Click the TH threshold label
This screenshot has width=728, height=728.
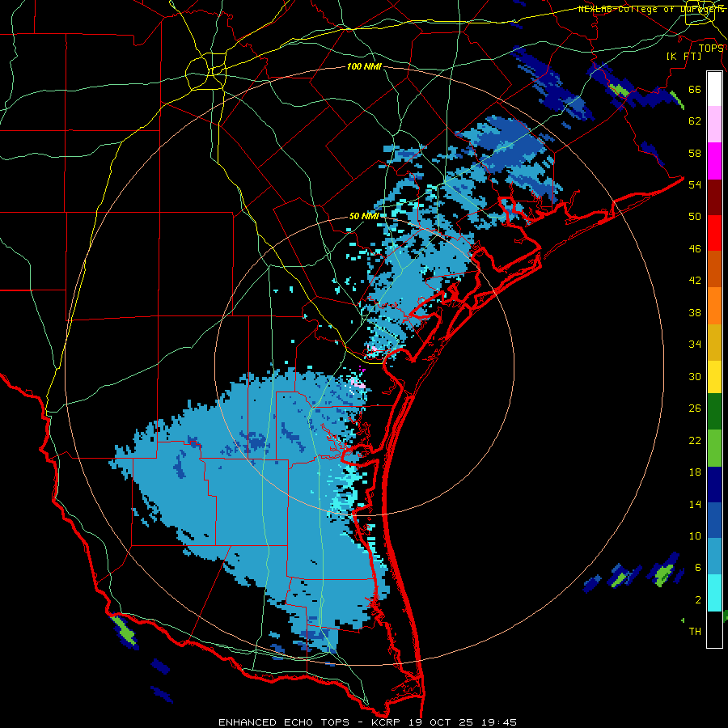tap(695, 632)
